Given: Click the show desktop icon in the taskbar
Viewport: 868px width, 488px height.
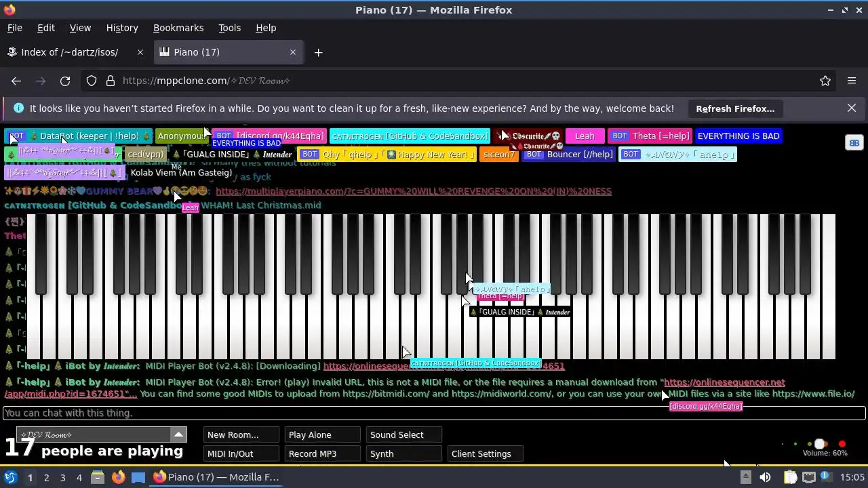Looking at the screenshot, I should 138,477.
